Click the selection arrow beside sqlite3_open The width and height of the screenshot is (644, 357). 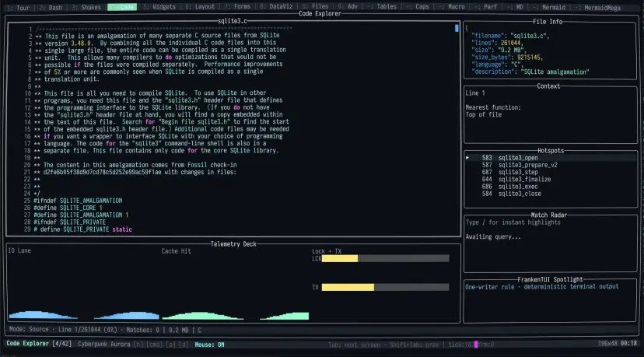pos(467,158)
